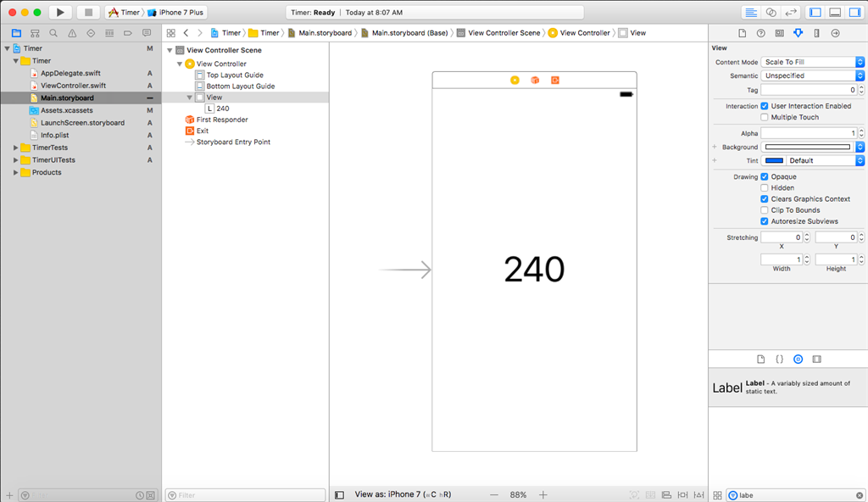The height and width of the screenshot is (502, 868).
Task: Open the Semantic dropdown
Action: [x=812, y=75]
